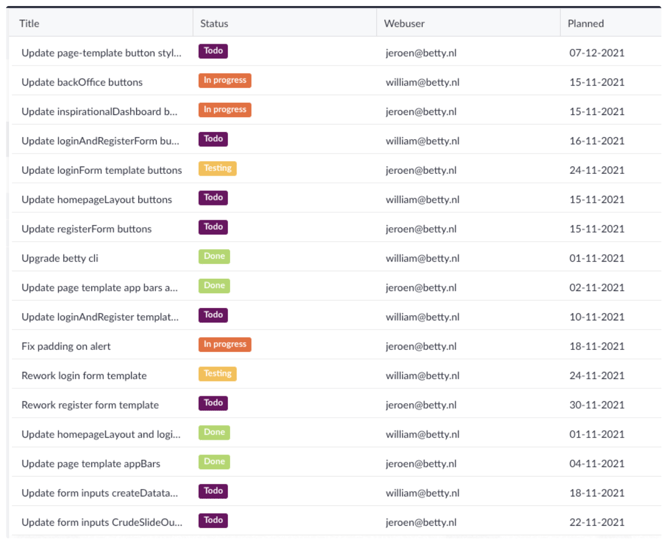Select 'Update form inputs createDatata...' title

pos(100,493)
